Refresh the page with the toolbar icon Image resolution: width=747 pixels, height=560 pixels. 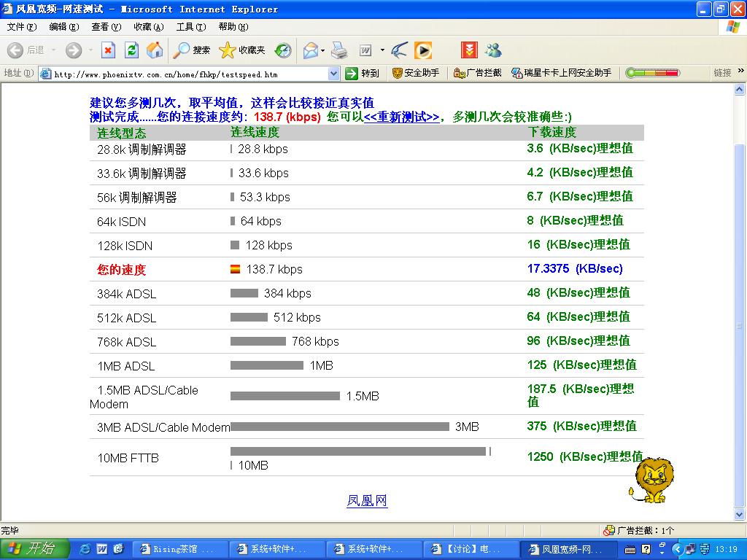click(131, 50)
